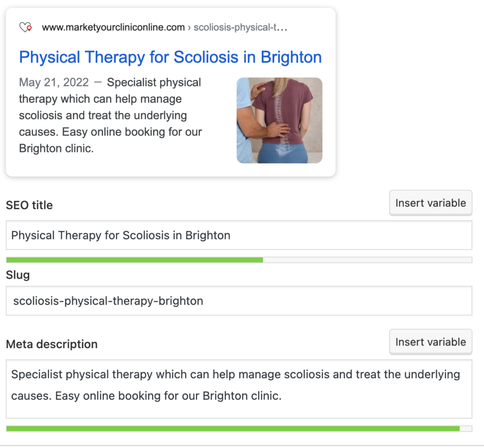Click the www.marketyourcliniconline.com URL
The height and width of the screenshot is (448, 484).
pos(113,27)
